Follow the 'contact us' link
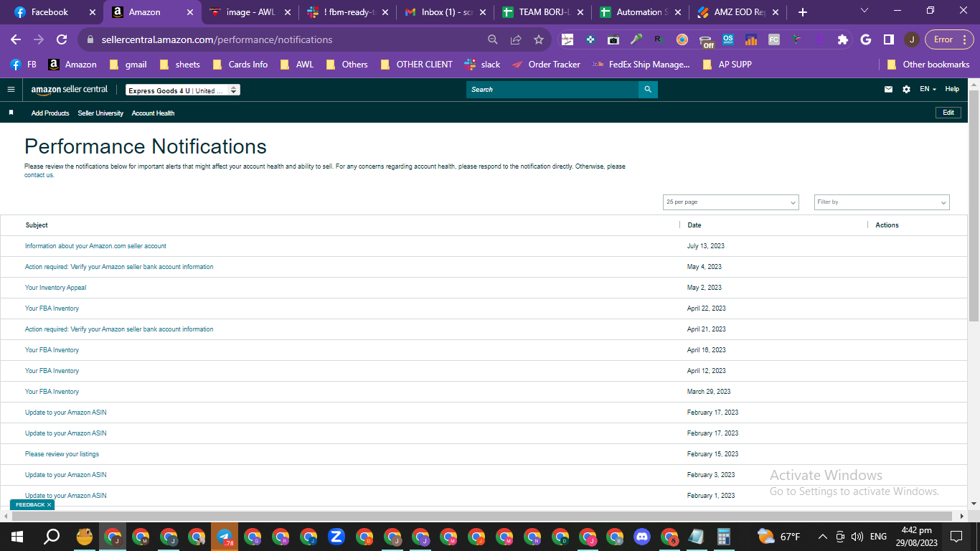 point(39,175)
